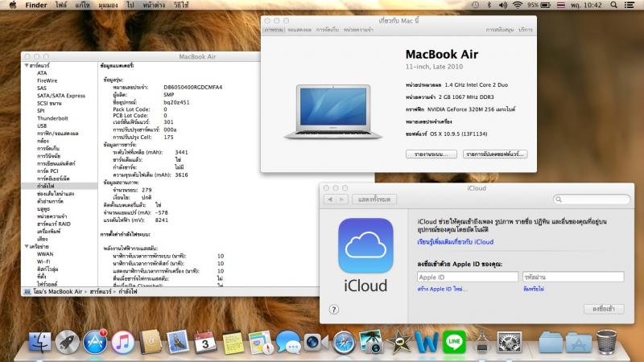
Task: Launch Safari compass icon in Dock
Action: 344,343
